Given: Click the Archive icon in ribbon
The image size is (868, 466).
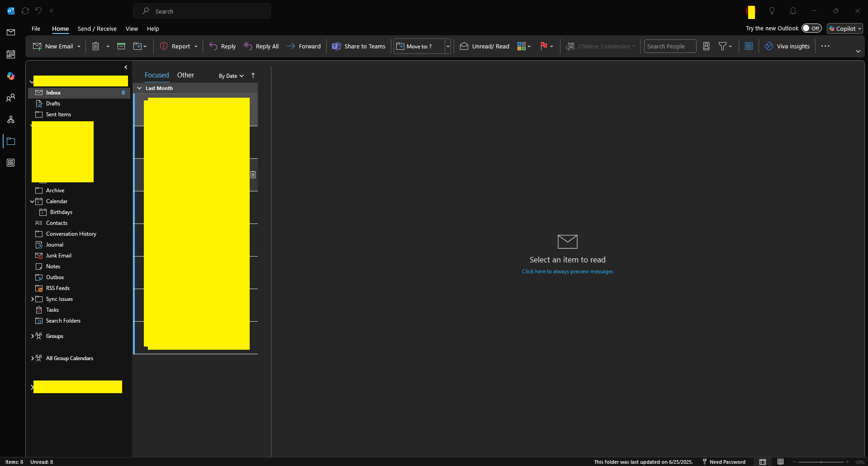Looking at the screenshot, I should pyautogui.click(x=121, y=46).
